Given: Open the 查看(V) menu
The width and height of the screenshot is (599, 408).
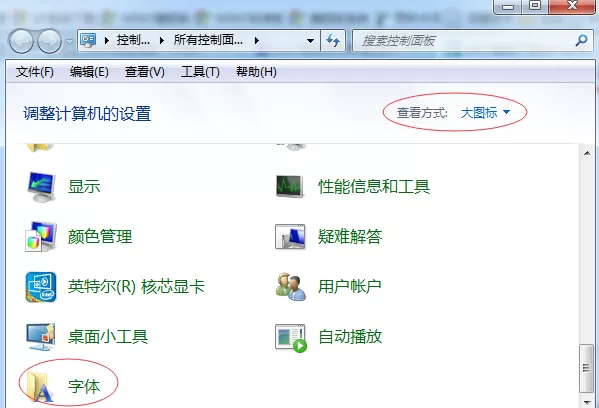Looking at the screenshot, I should pos(144,72).
